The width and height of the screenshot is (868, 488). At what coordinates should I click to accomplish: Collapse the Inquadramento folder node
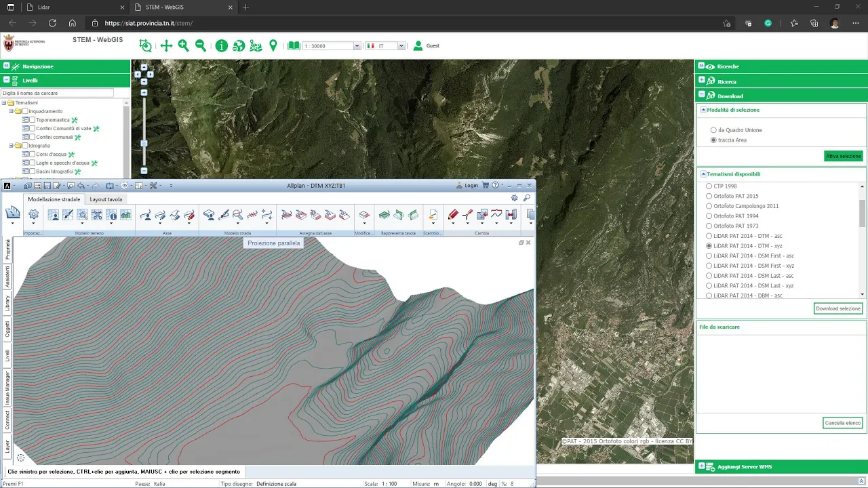(11, 111)
